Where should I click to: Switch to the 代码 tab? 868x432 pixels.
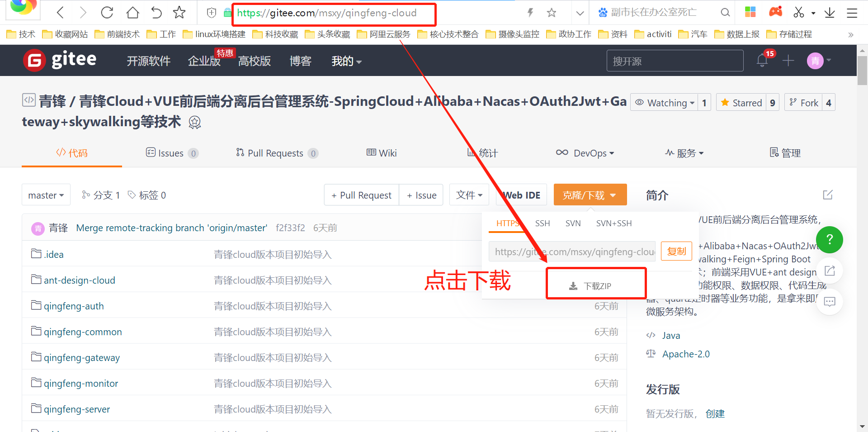72,153
